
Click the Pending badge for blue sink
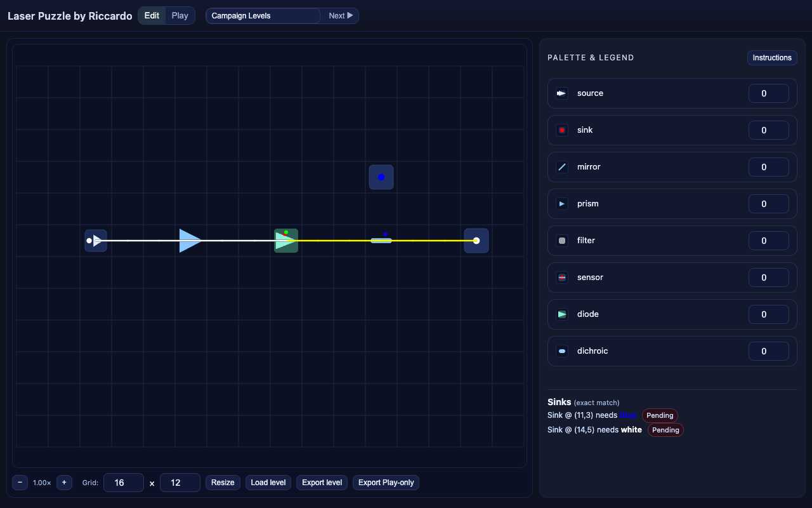(x=660, y=415)
